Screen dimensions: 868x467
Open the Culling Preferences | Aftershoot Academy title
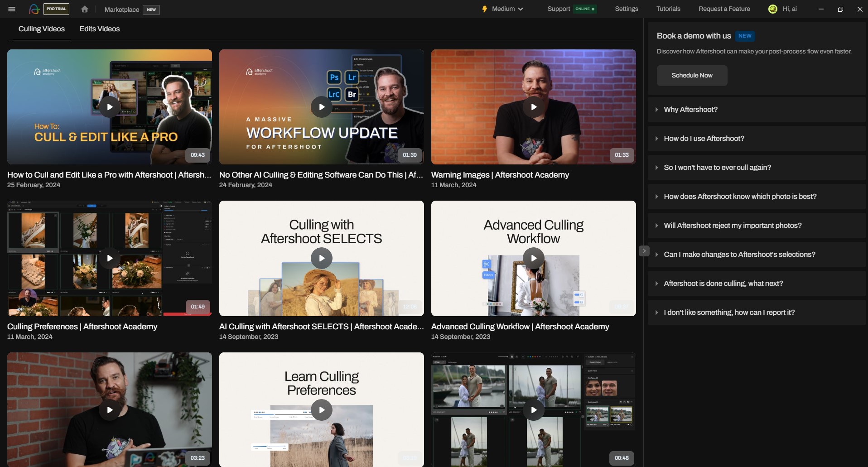pyautogui.click(x=82, y=327)
